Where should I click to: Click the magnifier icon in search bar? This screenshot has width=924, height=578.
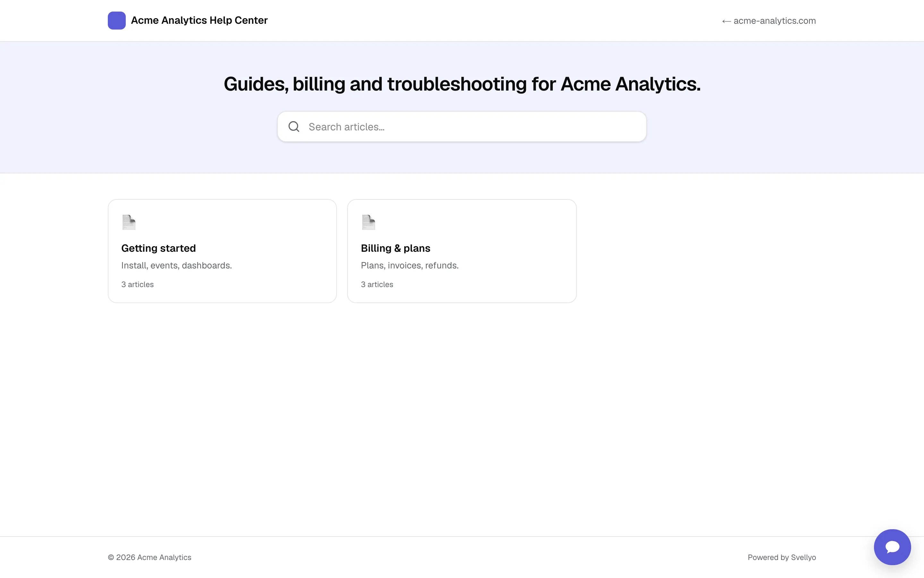294,127
